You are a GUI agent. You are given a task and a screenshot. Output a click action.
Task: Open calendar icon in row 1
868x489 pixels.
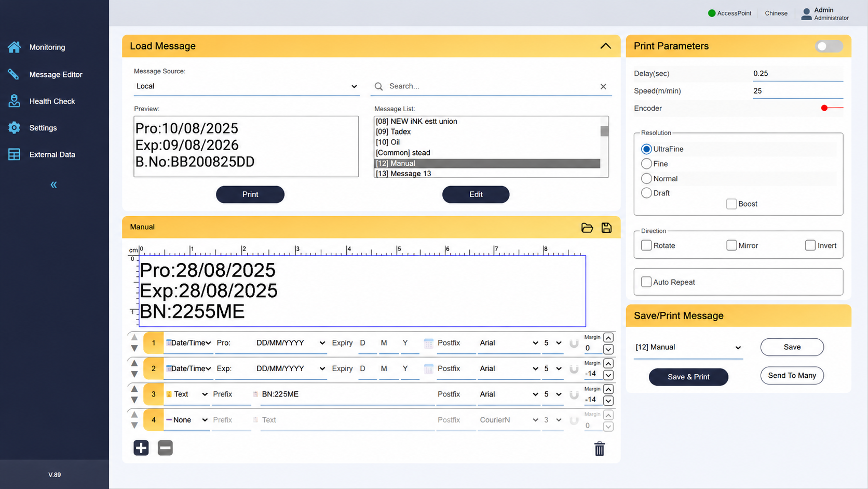coord(428,343)
